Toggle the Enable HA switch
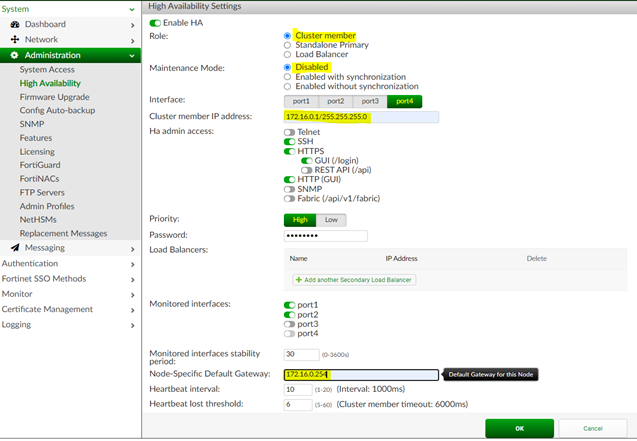This screenshot has height=441, width=637. pyautogui.click(x=155, y=22)
